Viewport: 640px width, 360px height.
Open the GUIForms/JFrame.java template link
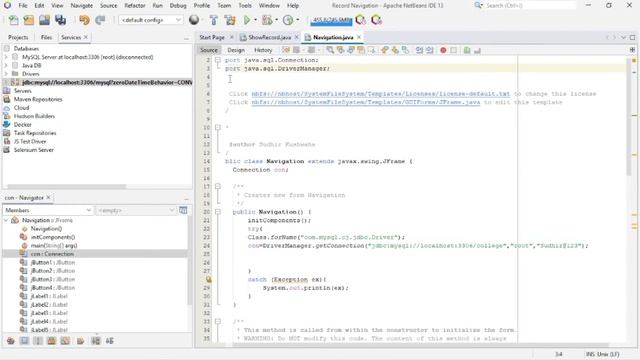click(366, 102)
